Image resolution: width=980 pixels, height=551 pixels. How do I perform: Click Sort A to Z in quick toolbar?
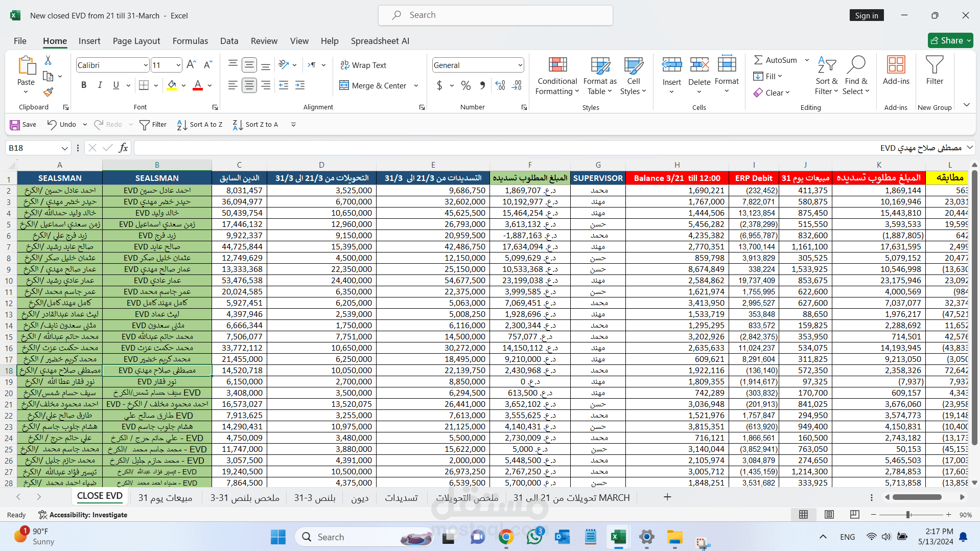point(200,124)
